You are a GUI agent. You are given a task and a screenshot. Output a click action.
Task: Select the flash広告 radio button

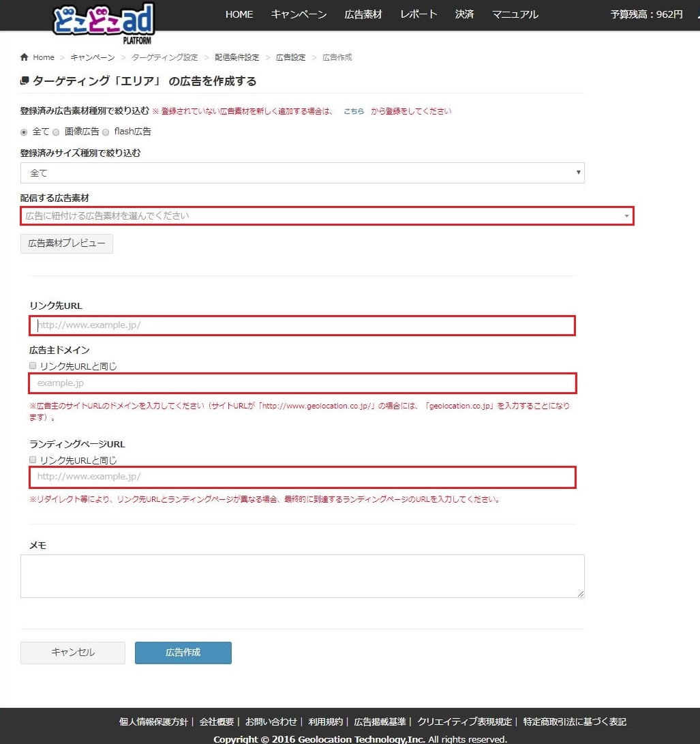(106, 132)
